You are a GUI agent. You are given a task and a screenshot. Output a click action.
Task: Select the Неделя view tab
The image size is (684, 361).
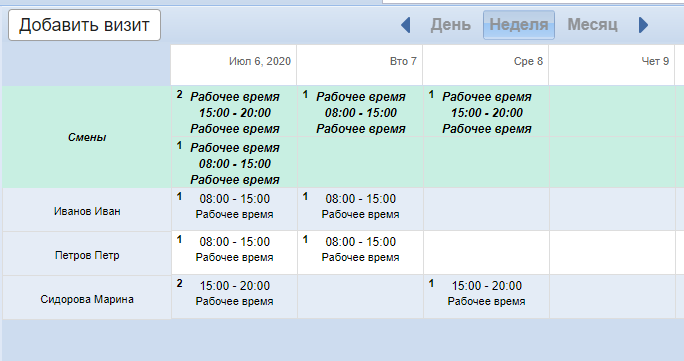[519, 25]
